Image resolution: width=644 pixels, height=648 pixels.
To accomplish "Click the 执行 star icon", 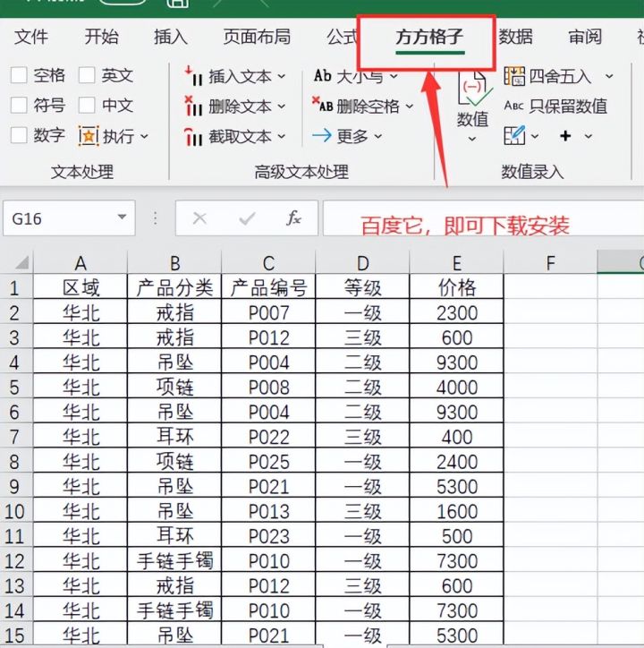I will (89, 136).
